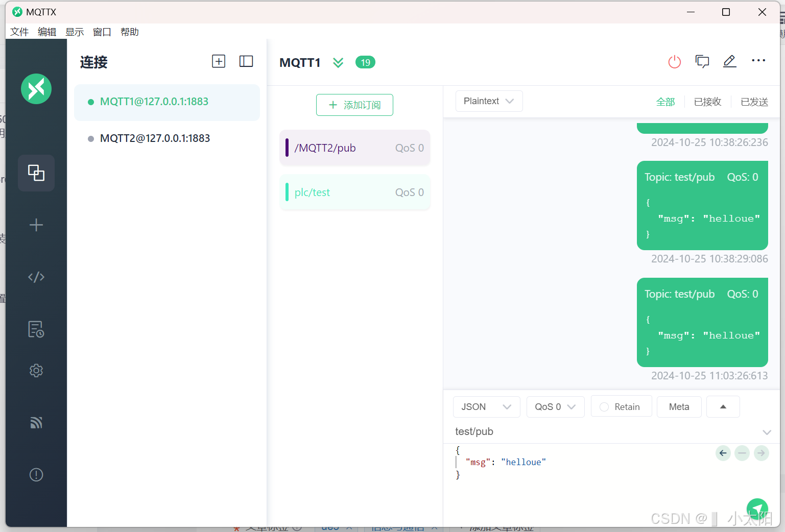
Task: Click timestamp 2024-10-25 10:38:26:236
Action: tap(709, 142)
